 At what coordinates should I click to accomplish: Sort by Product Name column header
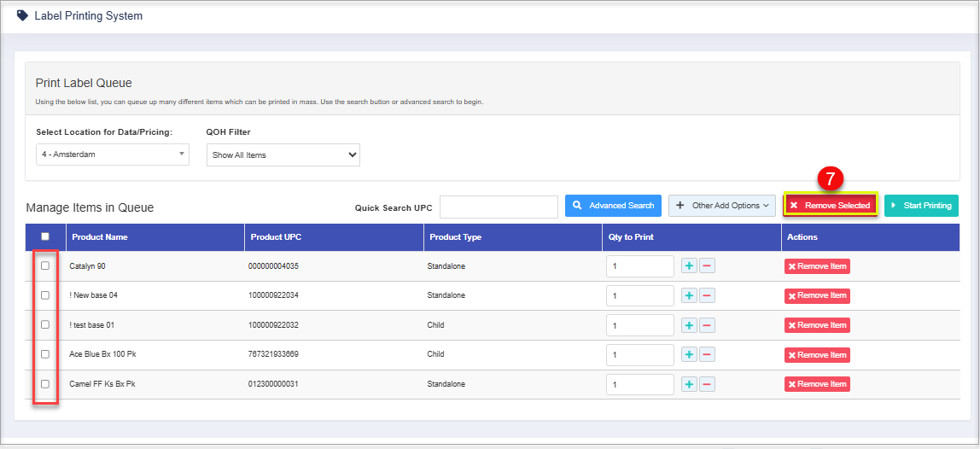[100, 237]
